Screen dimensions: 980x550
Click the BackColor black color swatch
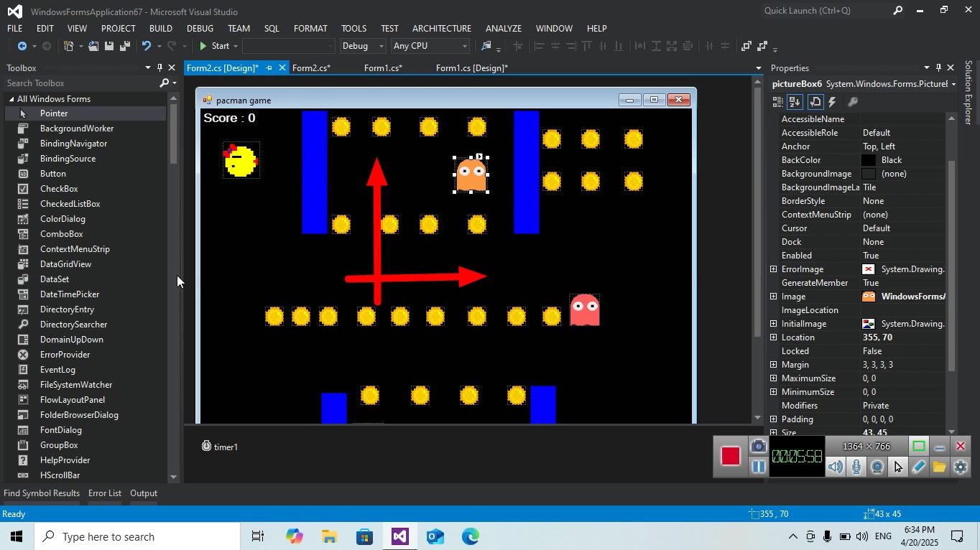coord(869,160)
